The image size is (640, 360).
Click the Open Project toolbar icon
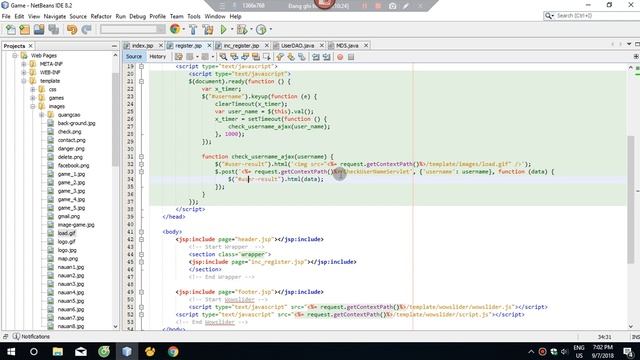[x=39, y=29]
